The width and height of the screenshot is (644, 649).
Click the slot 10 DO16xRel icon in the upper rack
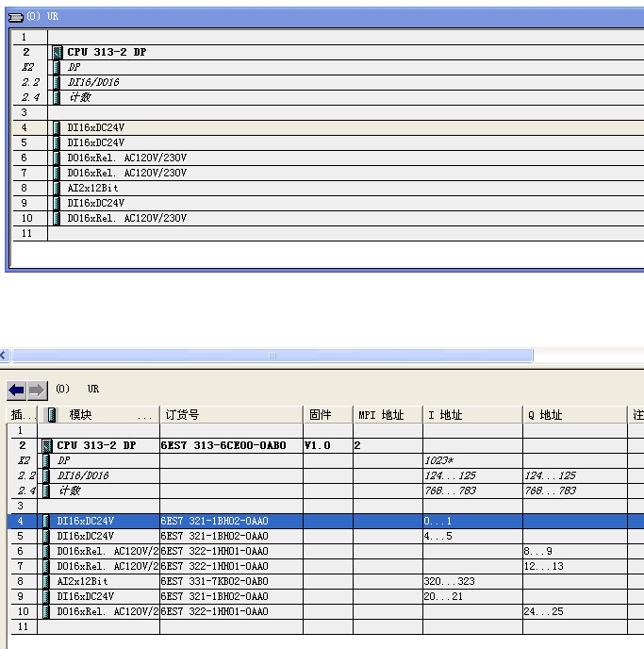click(58, 219)
